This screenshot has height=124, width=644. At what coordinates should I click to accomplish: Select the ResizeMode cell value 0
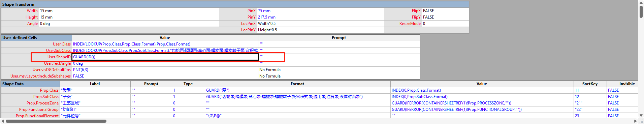click(445, 24)
